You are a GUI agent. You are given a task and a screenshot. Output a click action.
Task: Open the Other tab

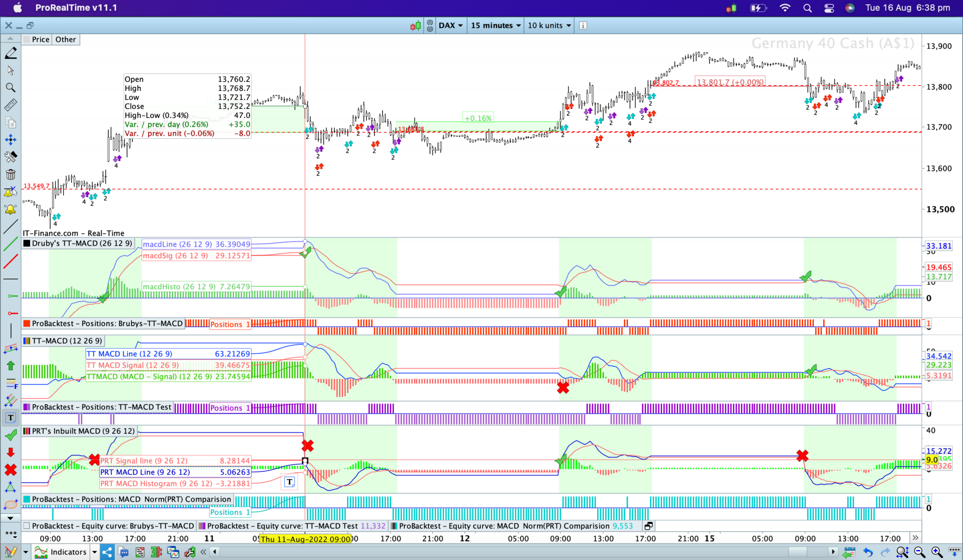65,39
